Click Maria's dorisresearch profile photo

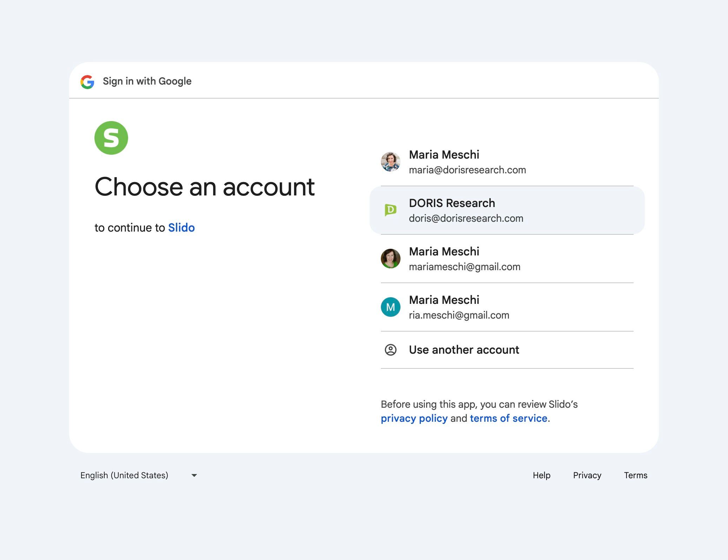click(390, 162)
